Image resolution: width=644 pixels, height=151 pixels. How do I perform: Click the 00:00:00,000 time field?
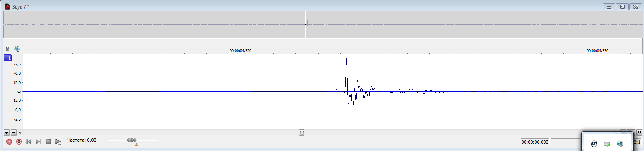click(x=535, y=142)
